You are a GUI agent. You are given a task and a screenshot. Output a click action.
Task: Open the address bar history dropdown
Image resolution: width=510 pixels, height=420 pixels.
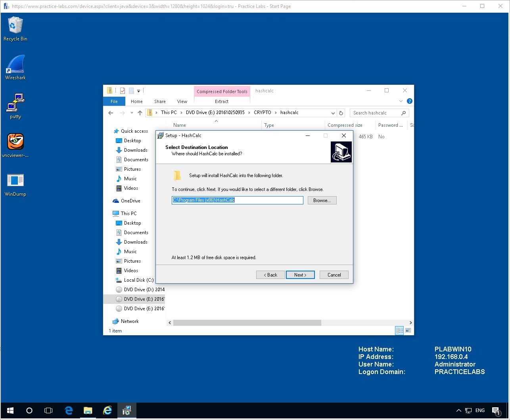click(x=333, y=113)
